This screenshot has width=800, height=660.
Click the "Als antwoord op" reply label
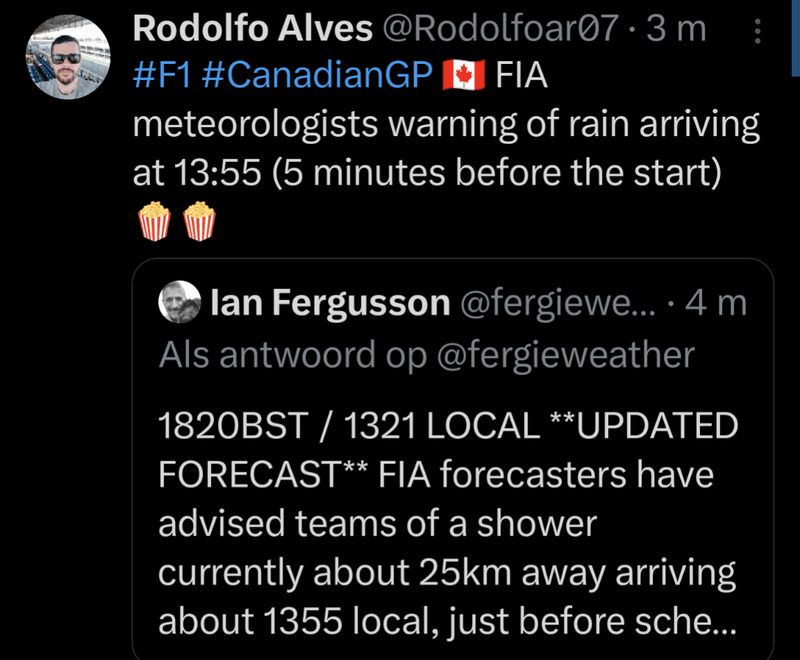point(286,354)
